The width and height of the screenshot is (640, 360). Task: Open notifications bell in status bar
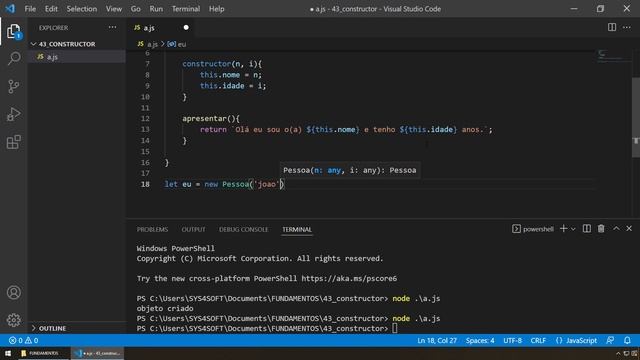point(627,340)
